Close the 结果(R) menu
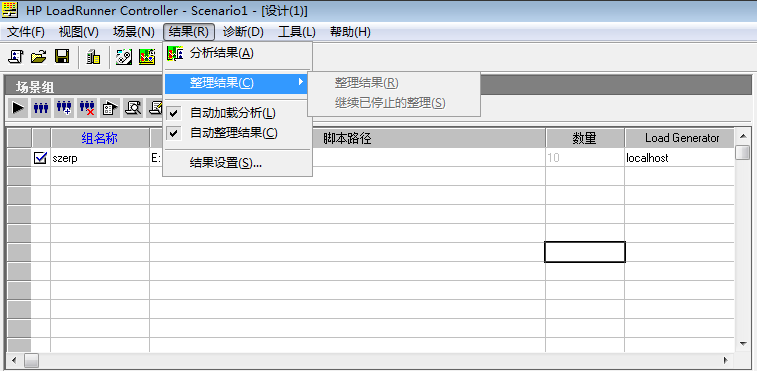This screenshot has width=757, height=371. click(x=189, y=32)
